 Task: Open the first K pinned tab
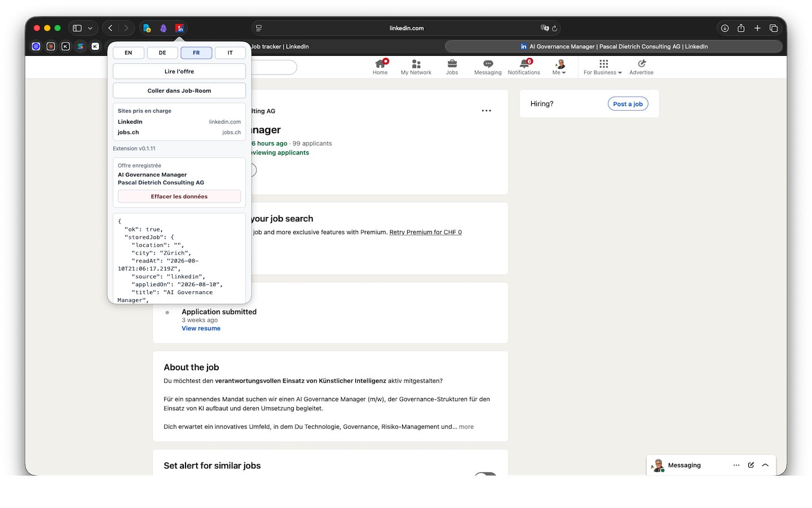click(65, 46)
